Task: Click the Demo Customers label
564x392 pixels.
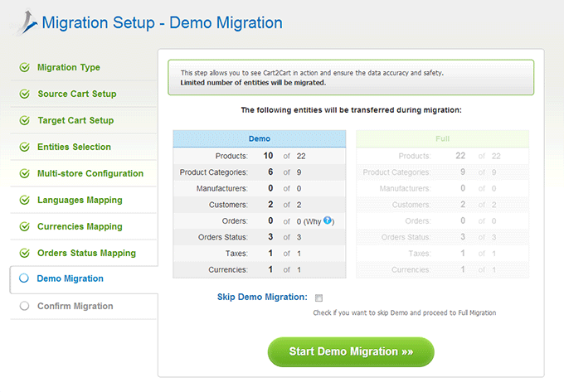Action: 228,205
